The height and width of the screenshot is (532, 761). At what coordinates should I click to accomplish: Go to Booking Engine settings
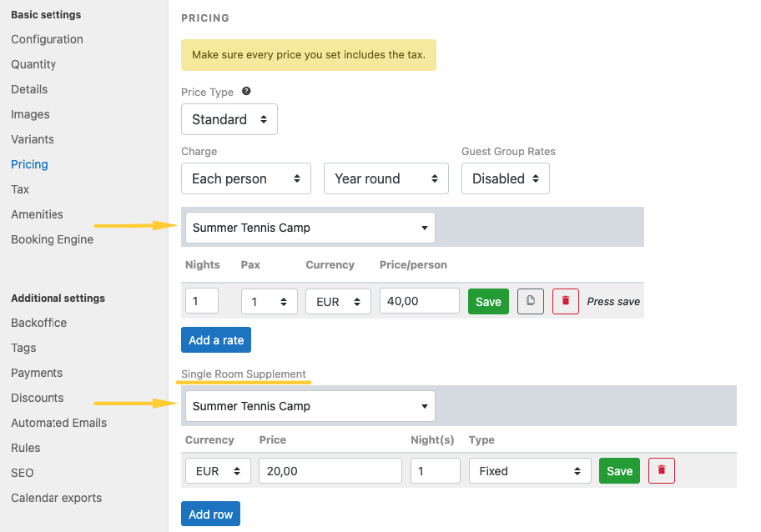(52, 239)
